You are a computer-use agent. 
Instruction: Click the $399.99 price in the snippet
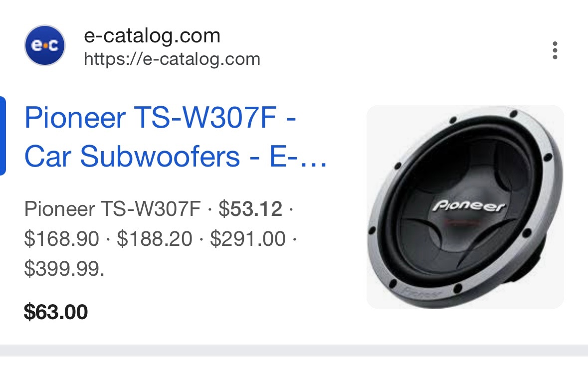pyautogui.click(x=64, y=269)
